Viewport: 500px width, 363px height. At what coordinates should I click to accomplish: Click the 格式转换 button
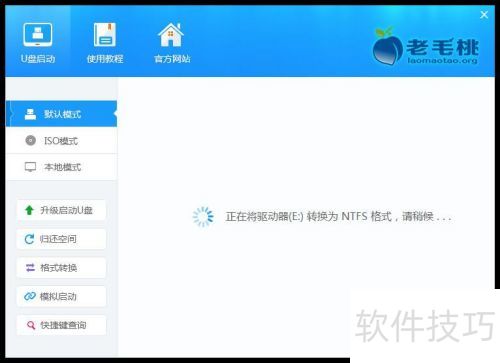(61, 267)
